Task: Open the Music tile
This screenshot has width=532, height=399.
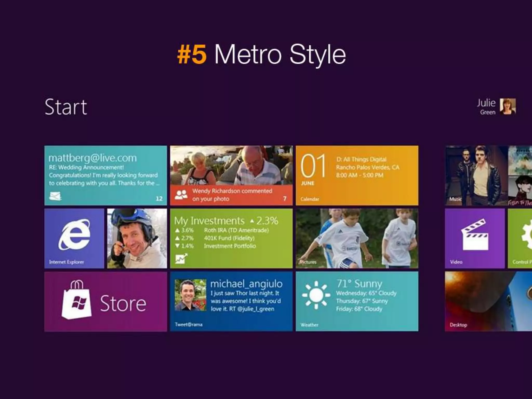Action: point(476,175)
